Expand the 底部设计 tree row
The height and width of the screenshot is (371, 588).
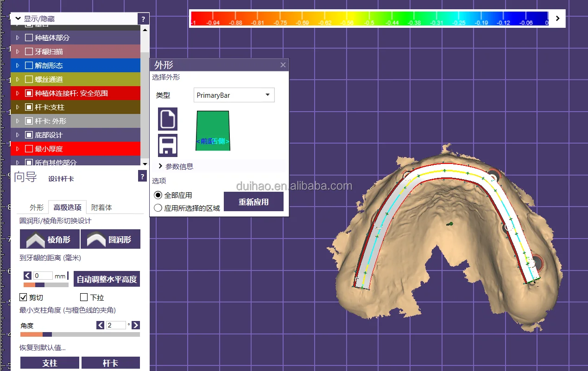tap(18, 135)
